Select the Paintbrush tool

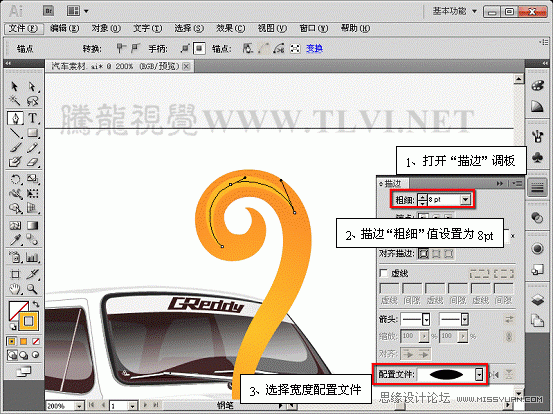[x=15, y=147]
